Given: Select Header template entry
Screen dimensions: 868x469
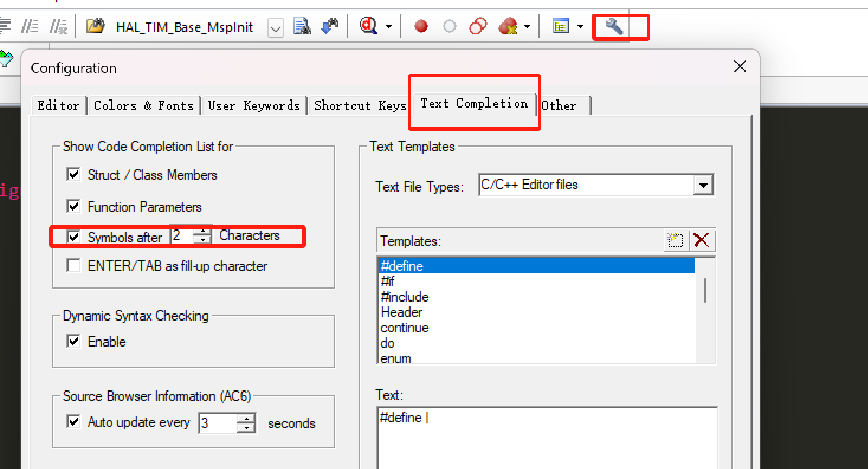Looking at the screenshot, I should click(x=535, y=312).
